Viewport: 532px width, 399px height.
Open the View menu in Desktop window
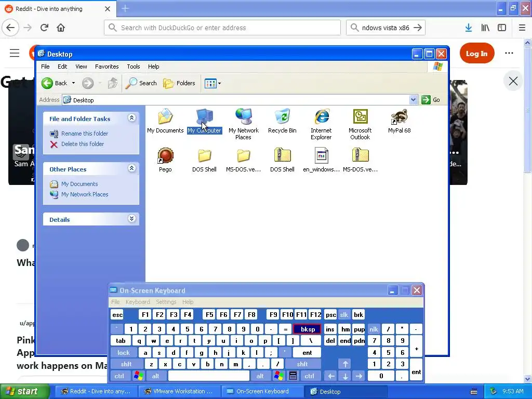pyautogui.click(x=81, y=66)
